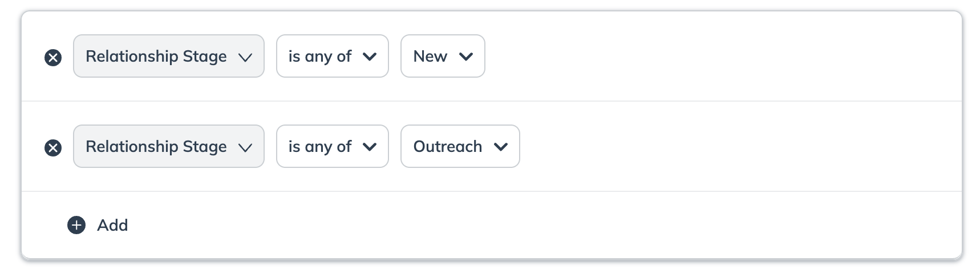Click the Add label to add a filter
This screenshot has height=273, width=980.
click(112, 225)
